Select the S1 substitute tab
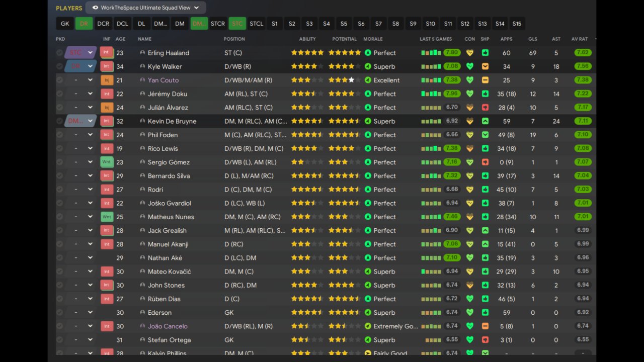 click(274, 24)
